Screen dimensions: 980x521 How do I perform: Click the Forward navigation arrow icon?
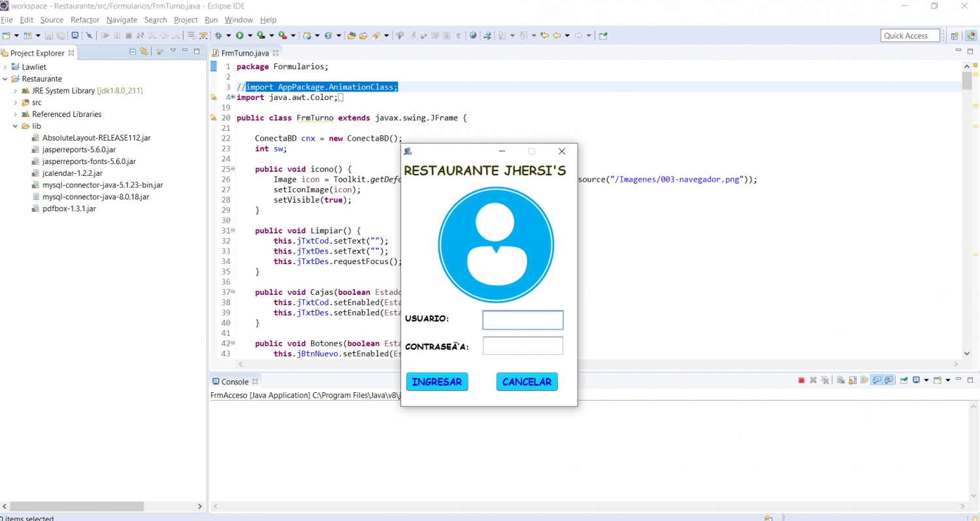tap(578, 35)
